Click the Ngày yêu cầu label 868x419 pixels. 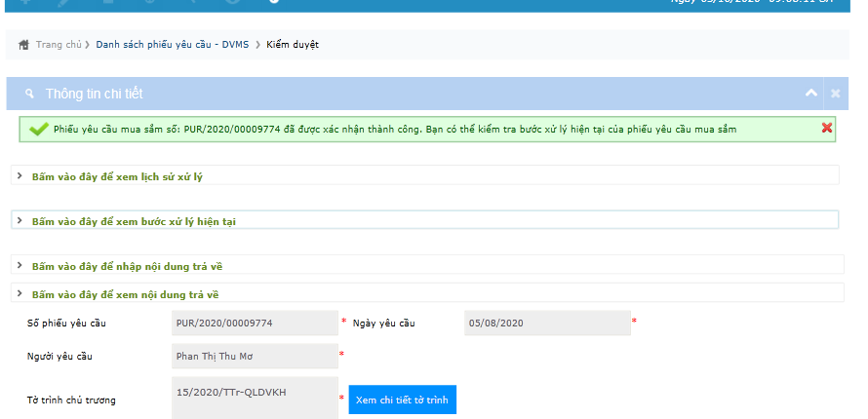(x=383, y=323)
